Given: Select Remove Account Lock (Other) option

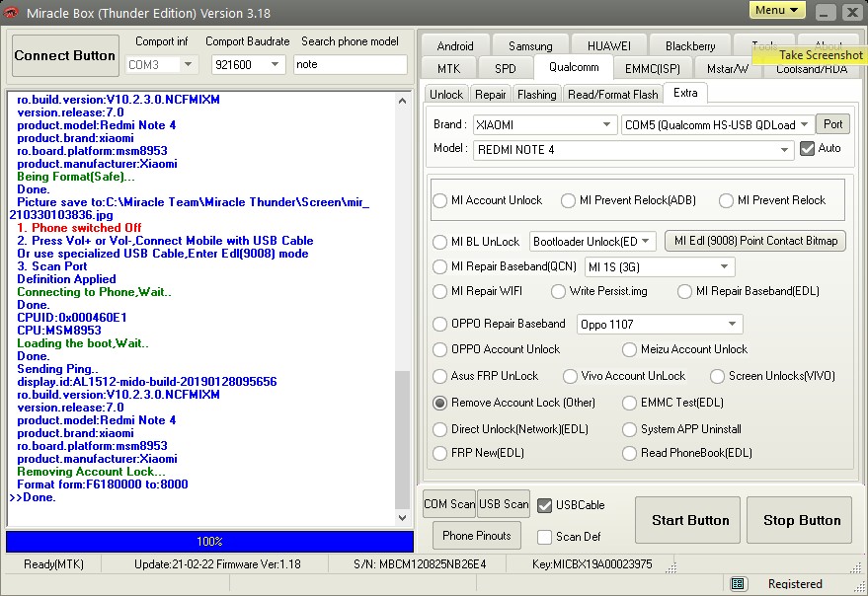Looking at the screenshot, I should pyautogui.click(x=440, y=403).
